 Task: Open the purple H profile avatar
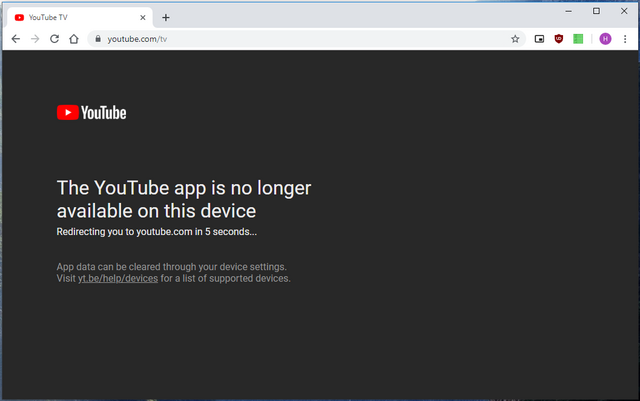pos(605,39)
